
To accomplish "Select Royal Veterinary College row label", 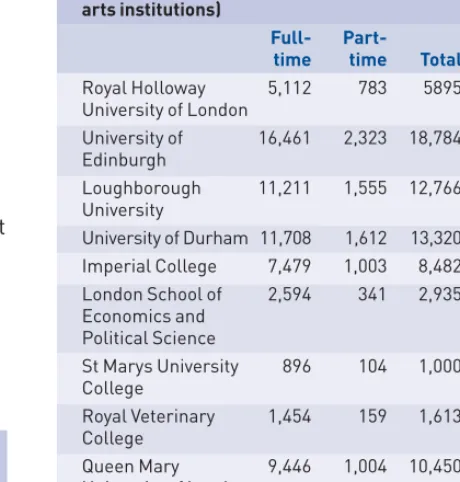I will pos(148,427).
